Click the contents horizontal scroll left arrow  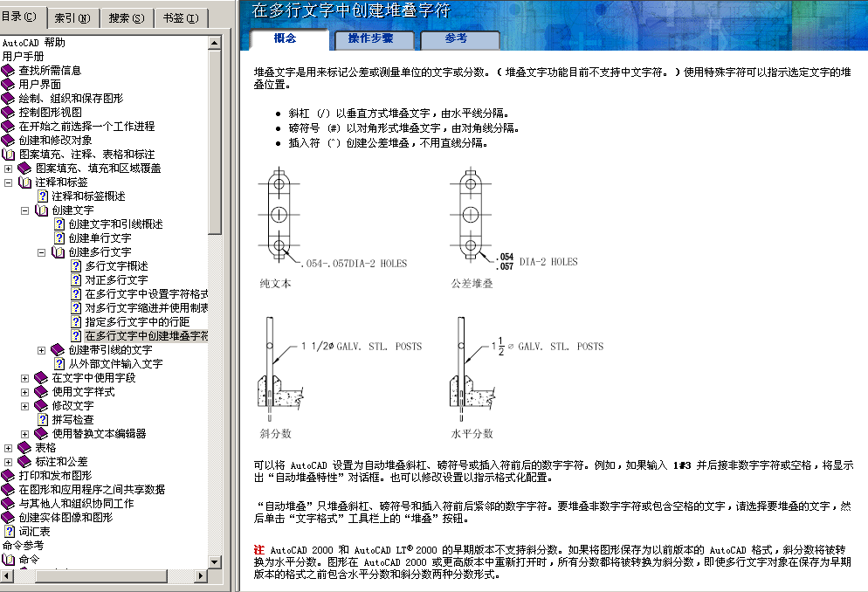[x=7, y=576]
